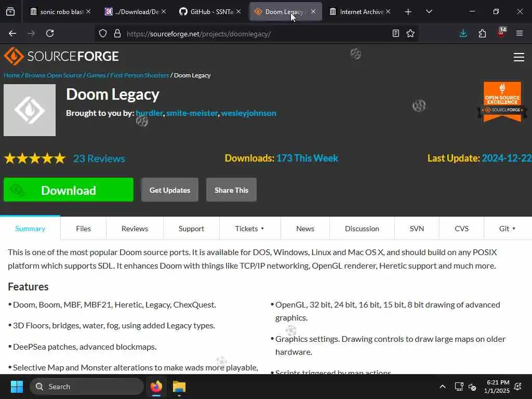Reload the page with the refresh icon
This screenshot has height=399, width=532.
[x=50, y=33]
